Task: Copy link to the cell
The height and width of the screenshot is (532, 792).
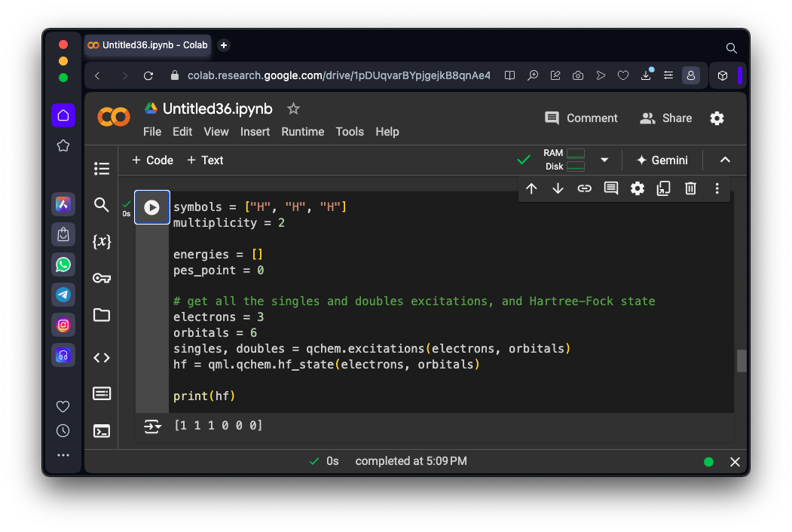Action: (x=584, y=188)
